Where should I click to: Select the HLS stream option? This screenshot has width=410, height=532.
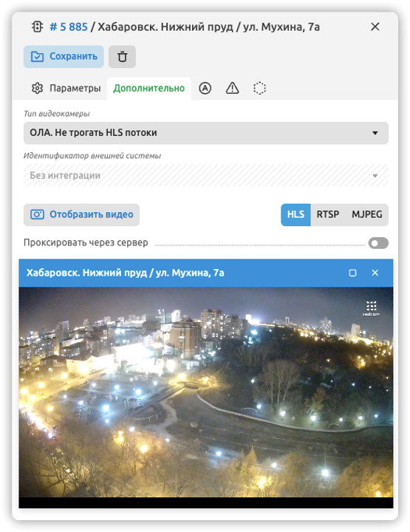[x=295, y=214]
